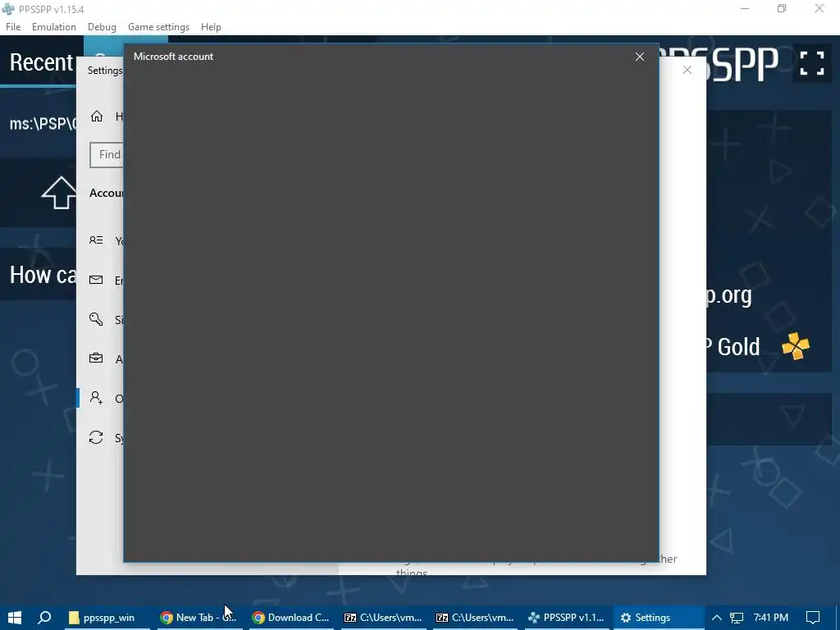Click the Find a setting search box
The width and height of the screenshot is (840, 630).
click(x=107, y=155)
